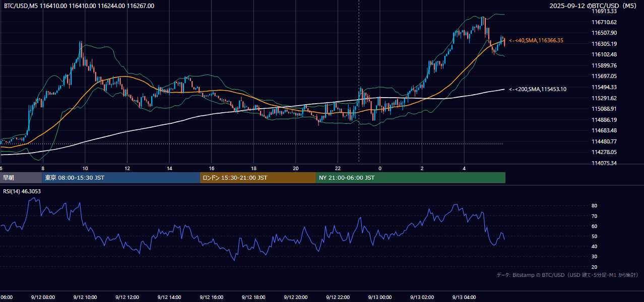The width and height of the screenshot is (644, 302).
Task: Click the 9/13 04:00 time axis label
Action: pos(464,297)
